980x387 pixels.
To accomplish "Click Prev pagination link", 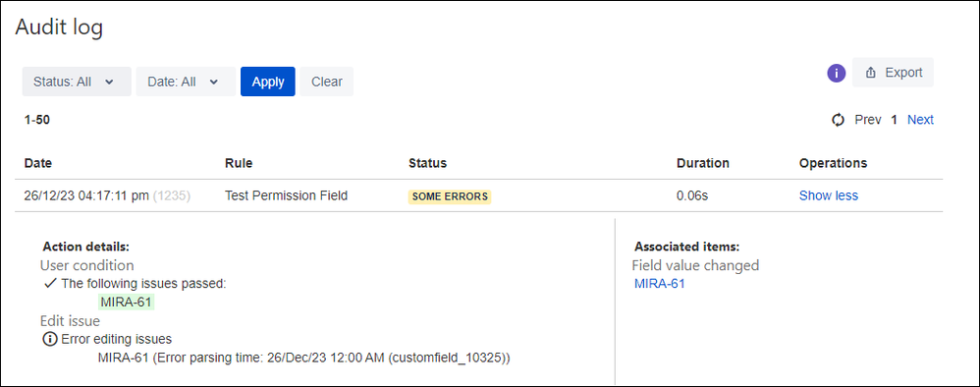I will point(868,120).
